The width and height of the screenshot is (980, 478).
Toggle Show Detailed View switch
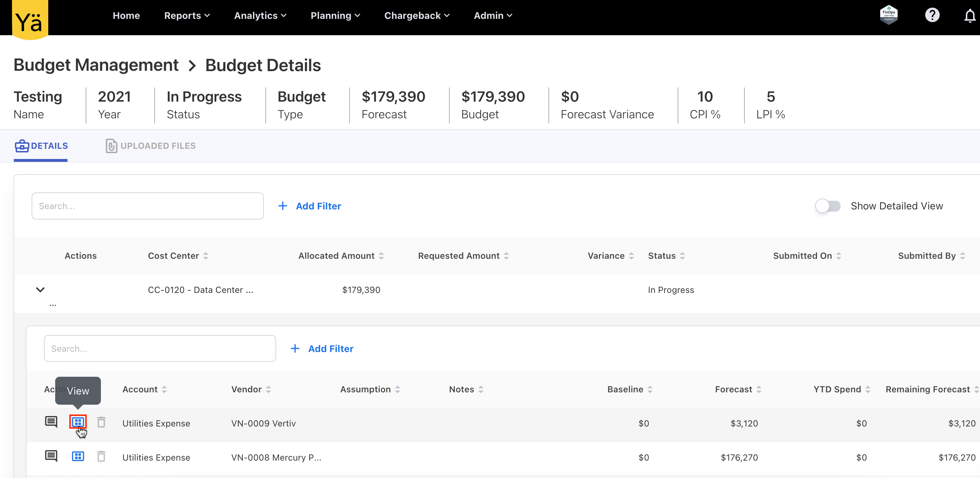pos(828,206)
